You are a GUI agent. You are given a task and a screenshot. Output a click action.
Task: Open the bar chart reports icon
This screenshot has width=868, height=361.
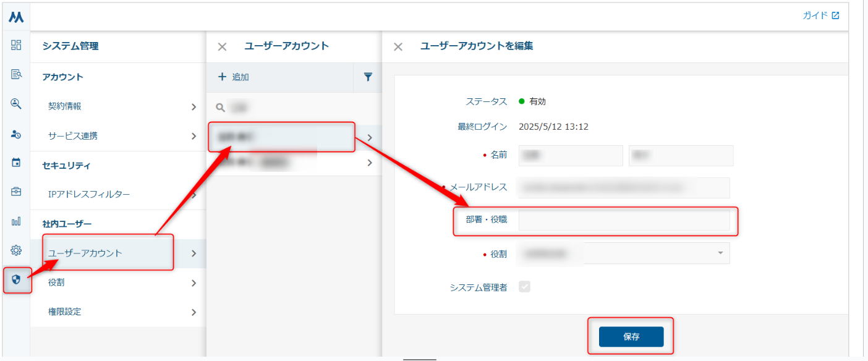tap(16, 221)
